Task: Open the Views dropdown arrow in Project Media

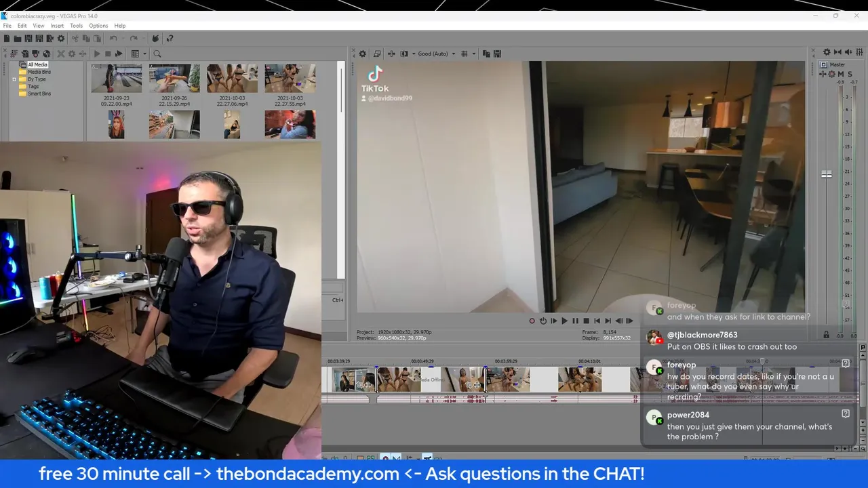Action: (144, 54)
